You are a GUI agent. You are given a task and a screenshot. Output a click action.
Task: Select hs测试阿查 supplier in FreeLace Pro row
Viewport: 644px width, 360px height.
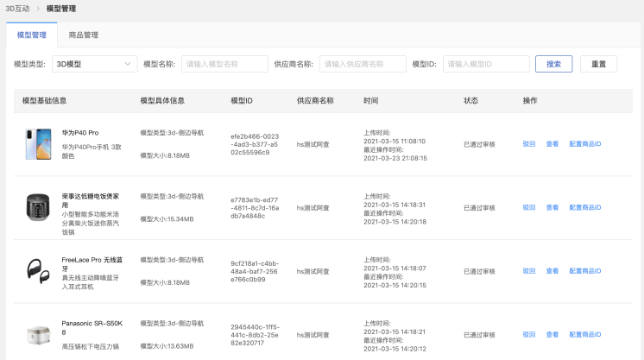(x=313, y=271)
